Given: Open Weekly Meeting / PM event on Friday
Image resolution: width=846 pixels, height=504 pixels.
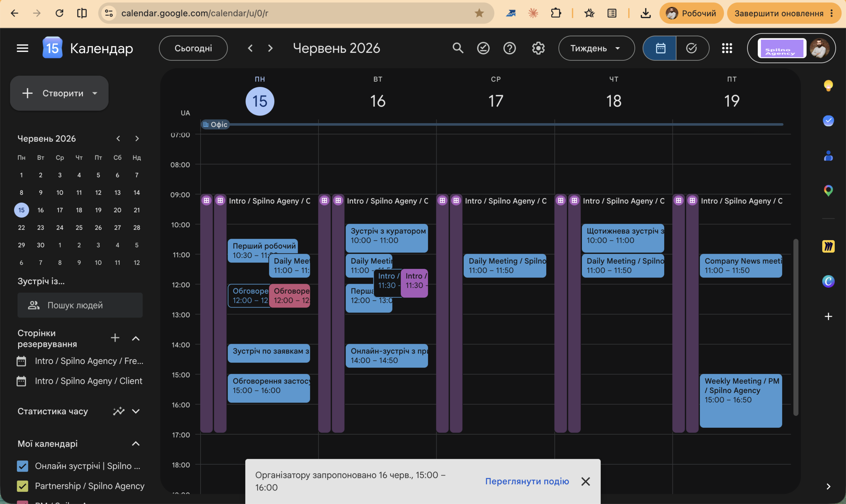Looking at the screenshot, I should click(x=741, y=401).
